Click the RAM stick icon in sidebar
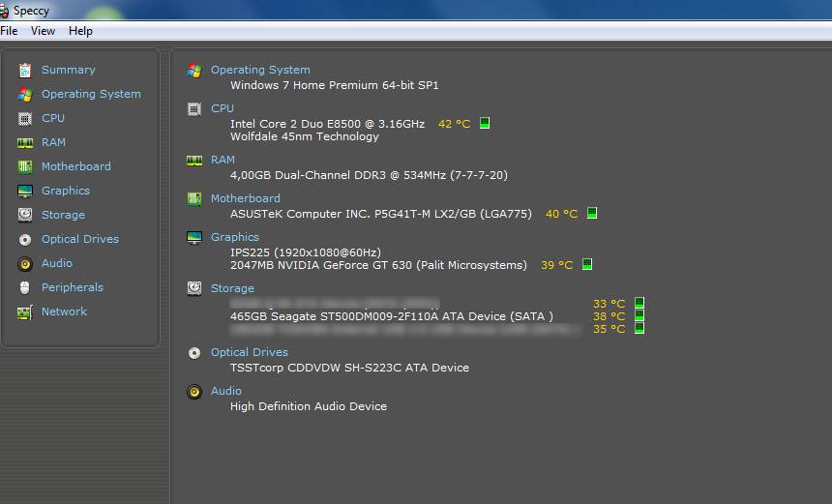The image size is (832, 504). 25,143
